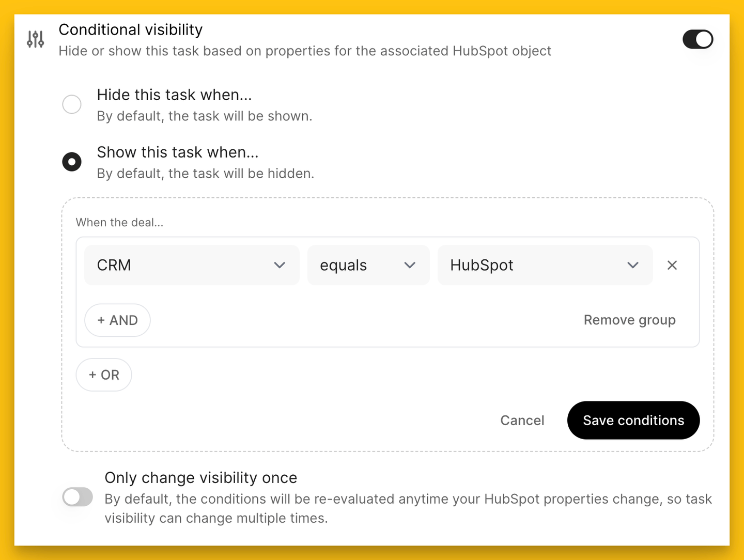Click the Save conditions button
The image size is (744, 560).
633,421
